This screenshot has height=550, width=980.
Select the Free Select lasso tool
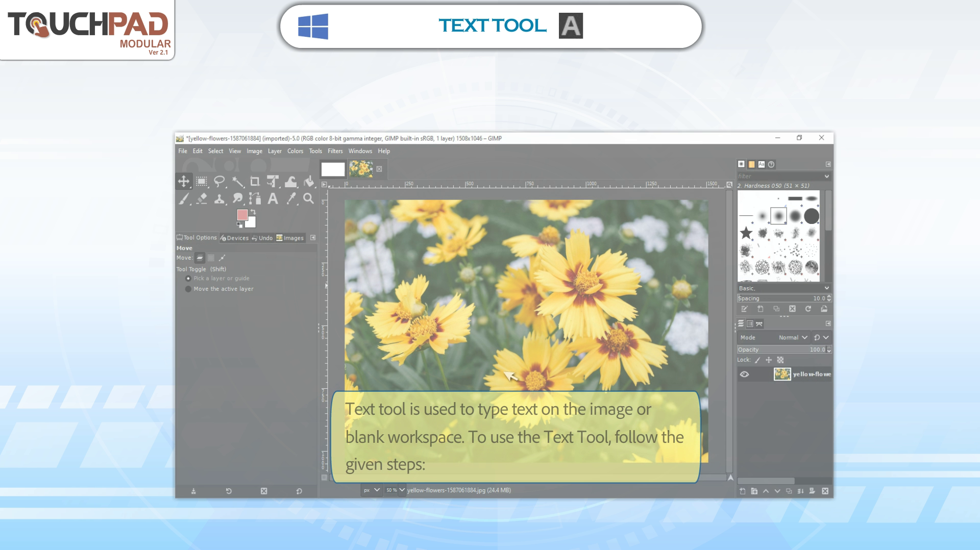coord(219,182)
